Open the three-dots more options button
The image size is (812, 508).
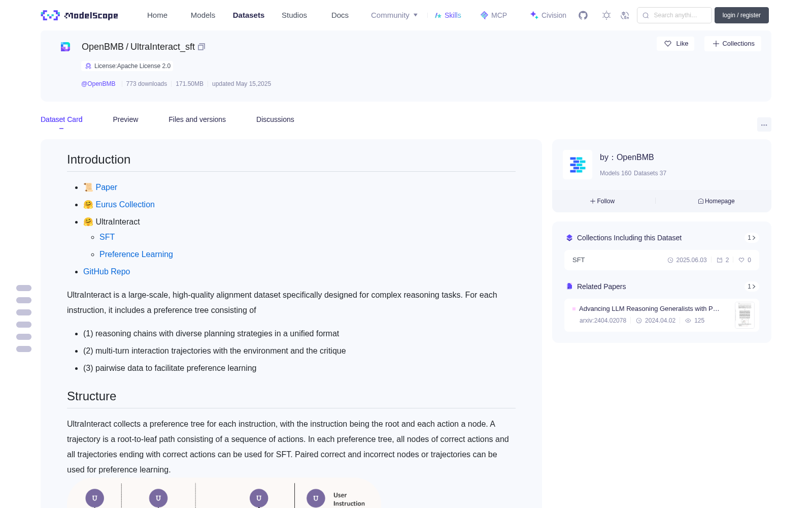[x=764, y=124]
